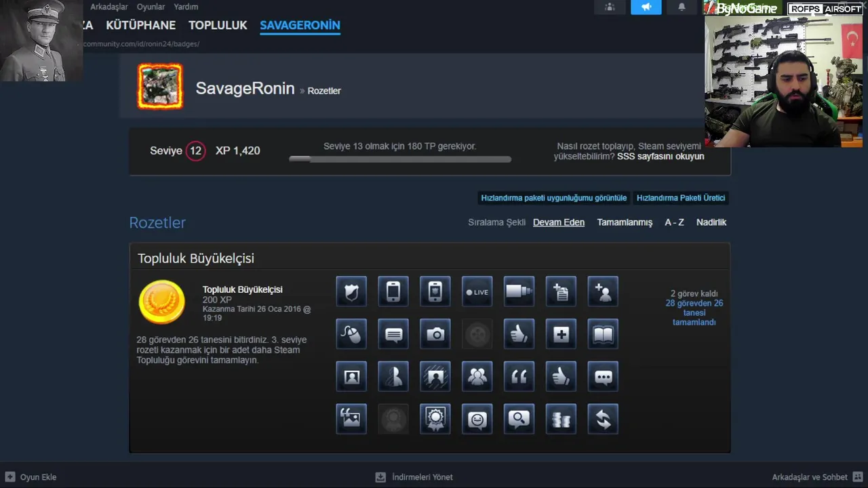The image size is (868, 488).
Task: Click the award ribbon badge task icon
Action: coord(435,418)
